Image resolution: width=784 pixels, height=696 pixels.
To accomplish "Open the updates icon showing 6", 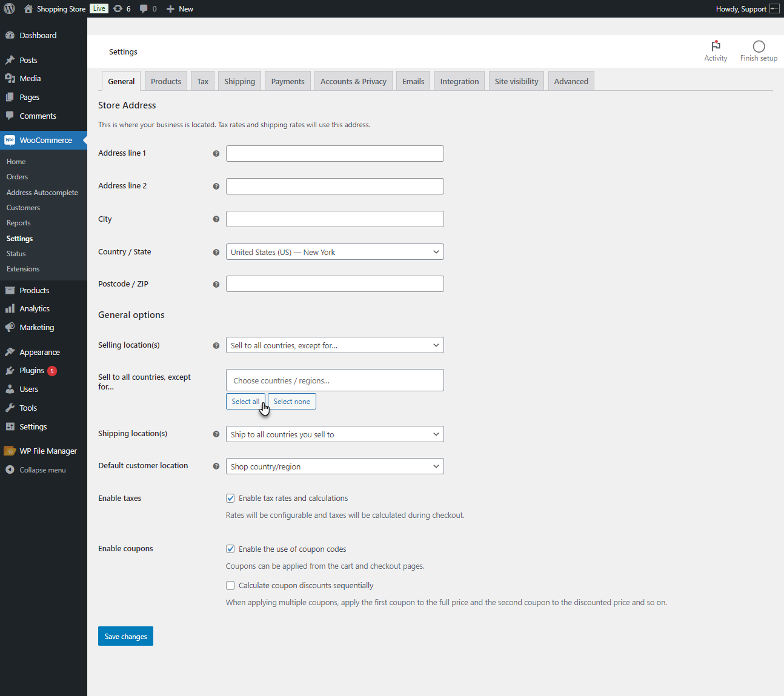I will point(118,9).
